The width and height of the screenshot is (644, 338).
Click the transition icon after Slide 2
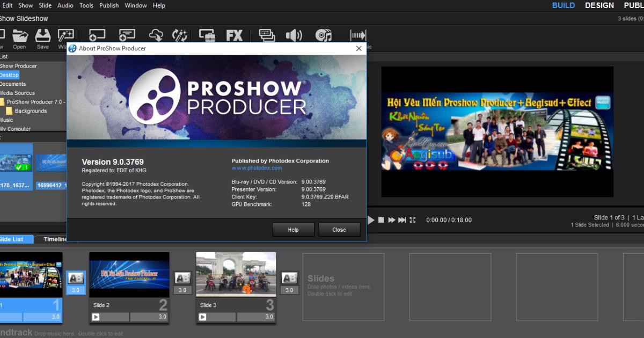[182, 278]
